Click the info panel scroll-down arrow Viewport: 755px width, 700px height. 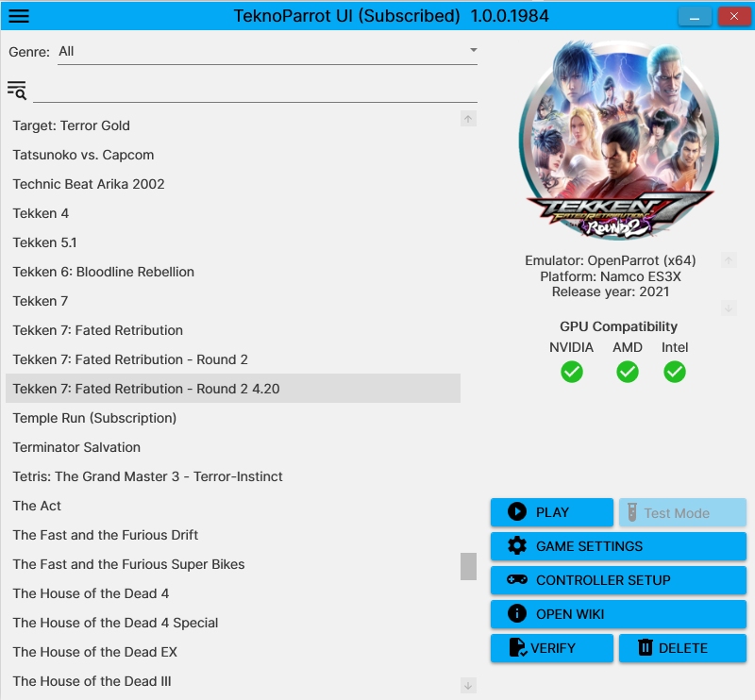(x=729, y=308)
